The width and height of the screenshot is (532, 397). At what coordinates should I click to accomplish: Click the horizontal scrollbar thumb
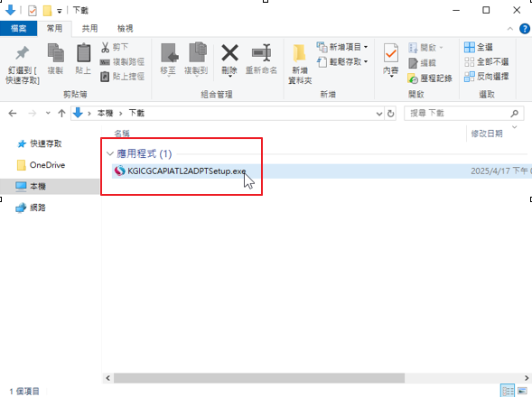pyautogui.click(x=259, y=378)
